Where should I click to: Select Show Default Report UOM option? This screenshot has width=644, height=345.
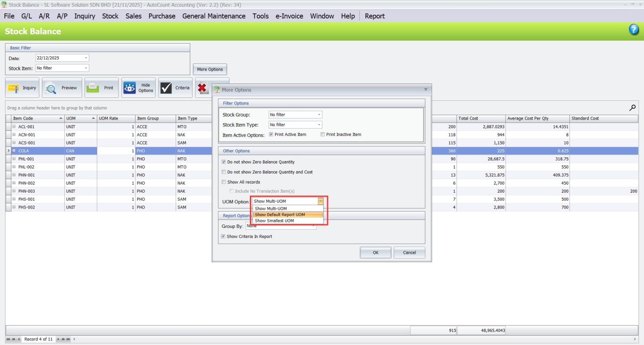[x=280, y=215]
